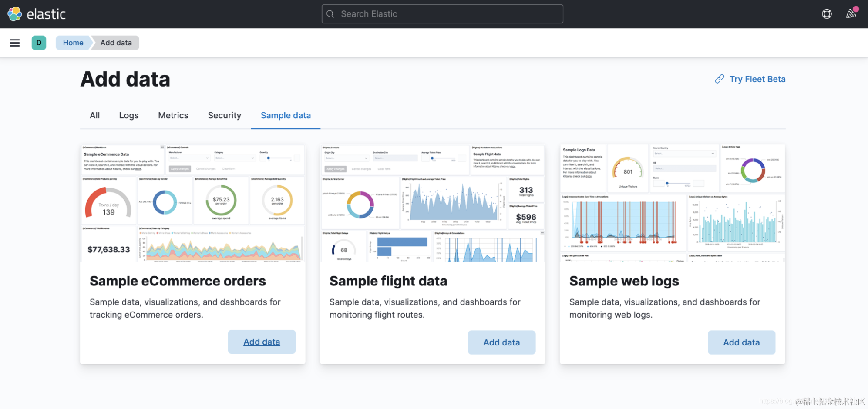Switch to the All tab
This screenshot has width=868, height=409.
pos(95,115)
